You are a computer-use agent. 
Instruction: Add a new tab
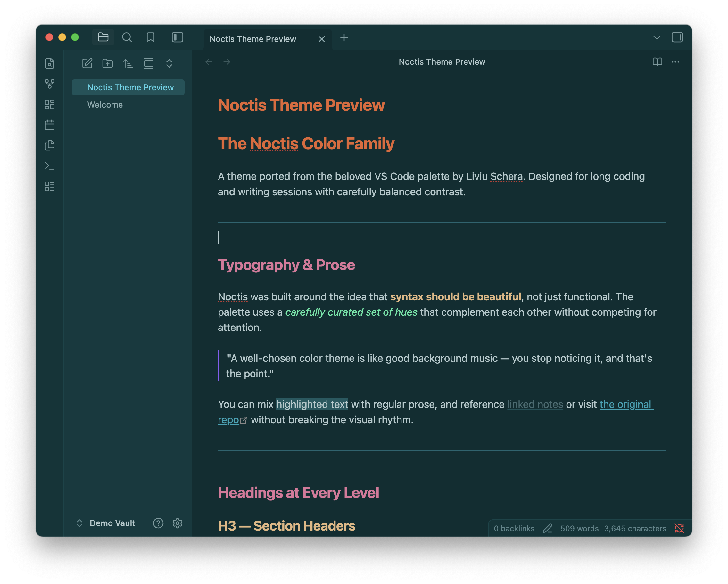(x=344, y=38)
